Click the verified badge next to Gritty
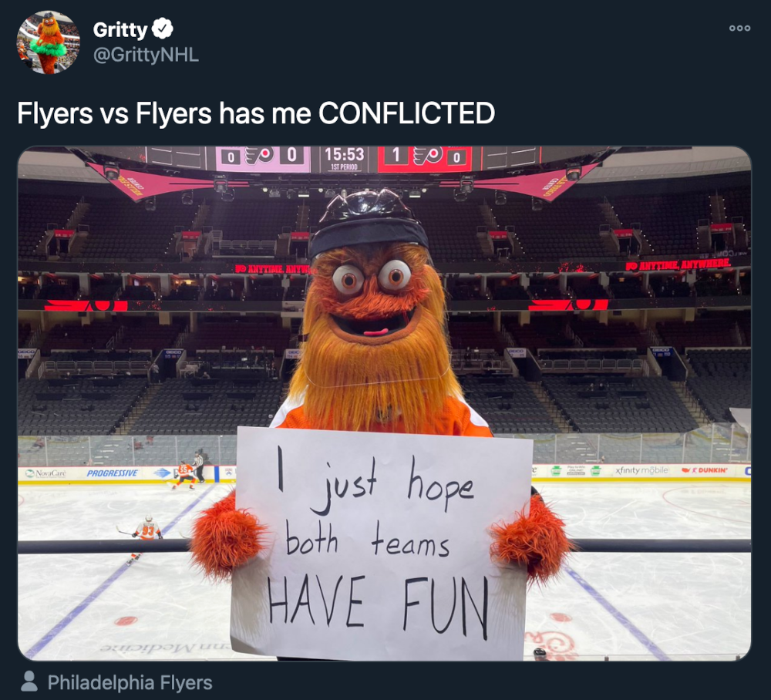771x700 pixels. coord(163,29)
